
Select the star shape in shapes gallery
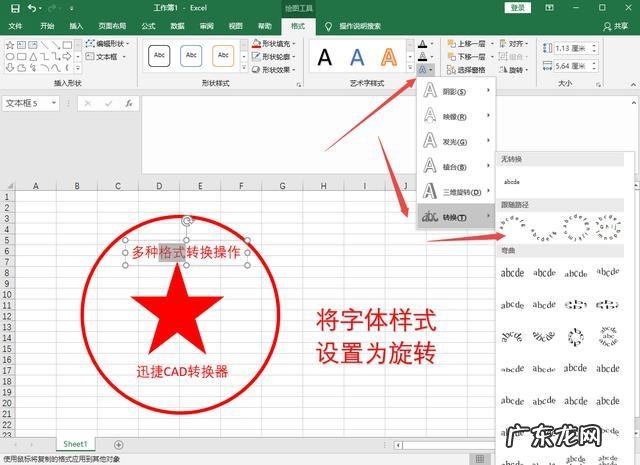point(10,45)
